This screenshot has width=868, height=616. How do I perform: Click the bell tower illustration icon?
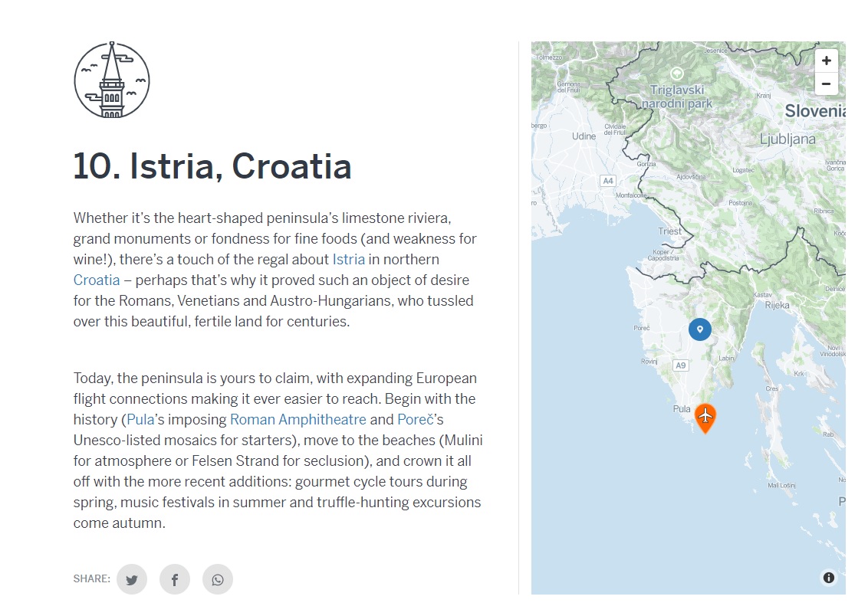(112, 80)
